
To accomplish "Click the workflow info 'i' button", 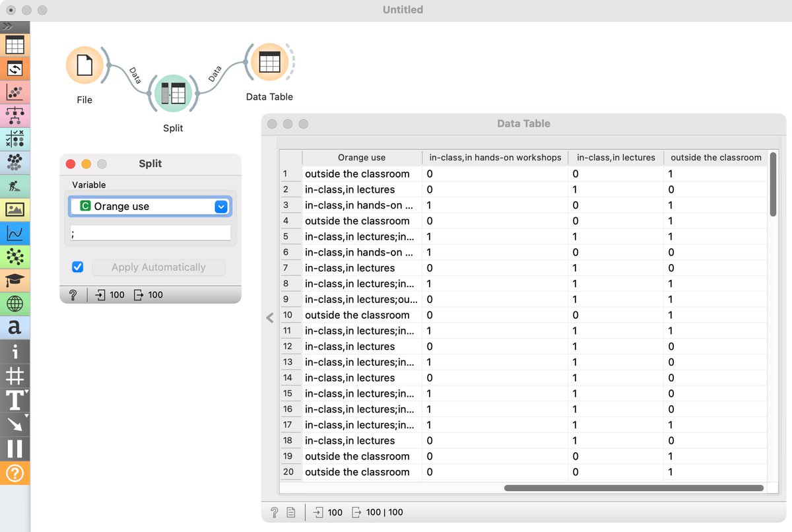I will point(15,351).
